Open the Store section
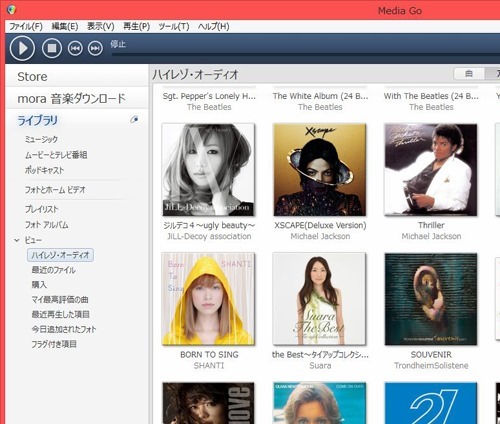500x424 pixels. (32, 77)
